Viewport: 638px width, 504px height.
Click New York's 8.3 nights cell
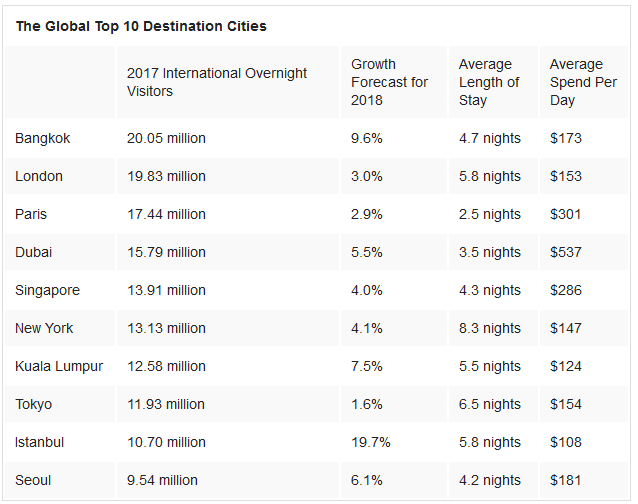(489, 328)
